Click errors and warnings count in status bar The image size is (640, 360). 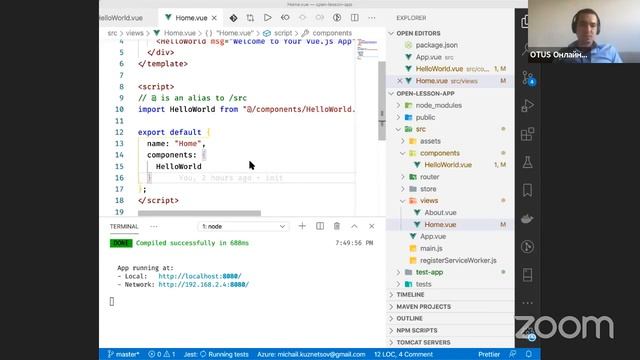coord(162,354)
